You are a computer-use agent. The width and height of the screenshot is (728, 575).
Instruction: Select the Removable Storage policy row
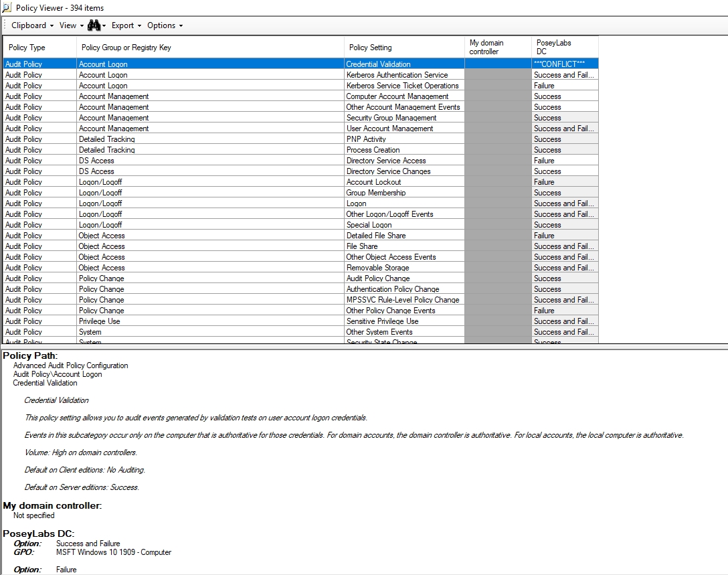[x=268, y=267]
